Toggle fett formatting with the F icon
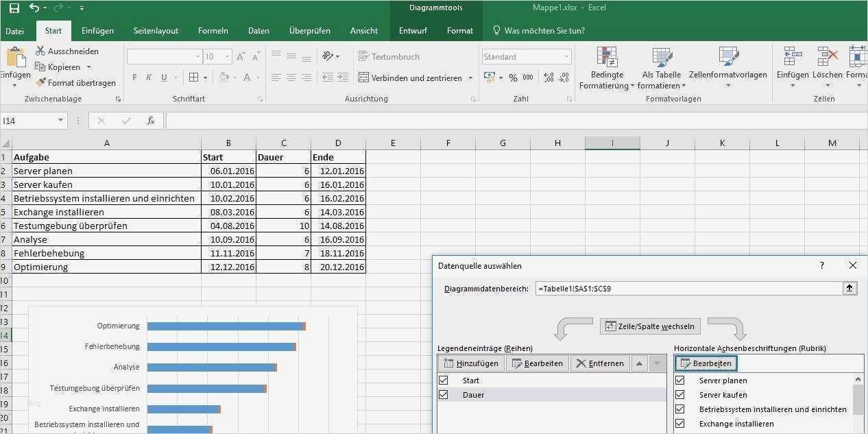 pos(134,77)
